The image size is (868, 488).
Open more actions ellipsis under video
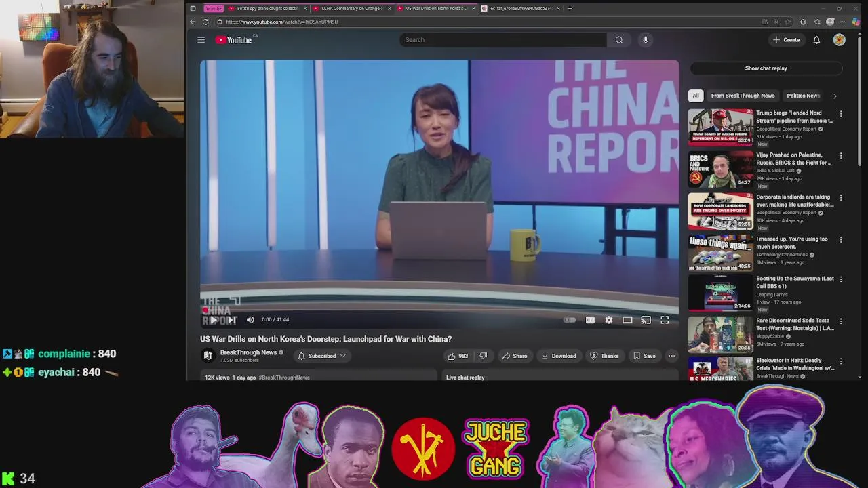point(671,356)
